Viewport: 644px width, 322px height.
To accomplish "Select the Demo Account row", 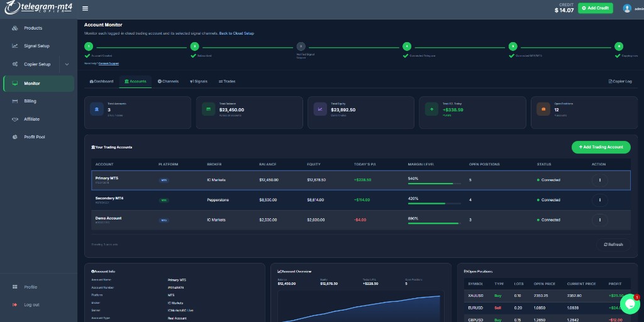I will [360, 220].
